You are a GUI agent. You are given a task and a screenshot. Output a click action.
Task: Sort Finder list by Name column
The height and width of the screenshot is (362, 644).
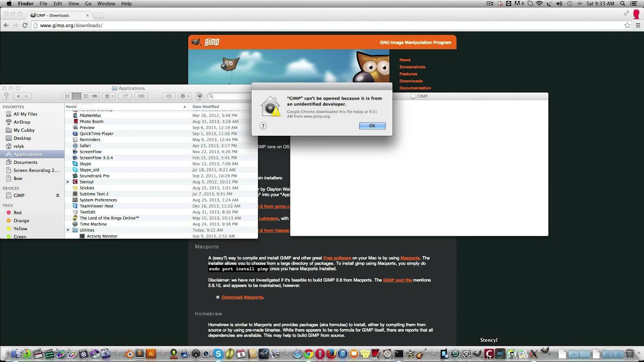[x=126, y=107]
